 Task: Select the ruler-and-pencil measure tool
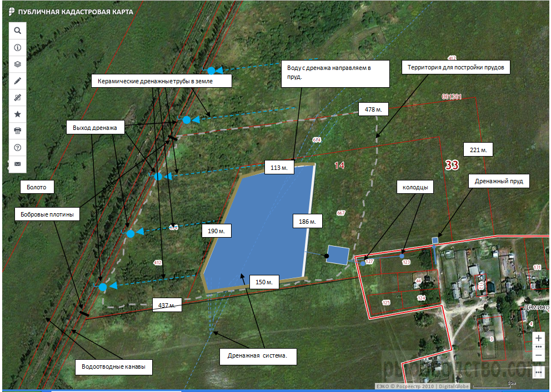coord(18,98)
